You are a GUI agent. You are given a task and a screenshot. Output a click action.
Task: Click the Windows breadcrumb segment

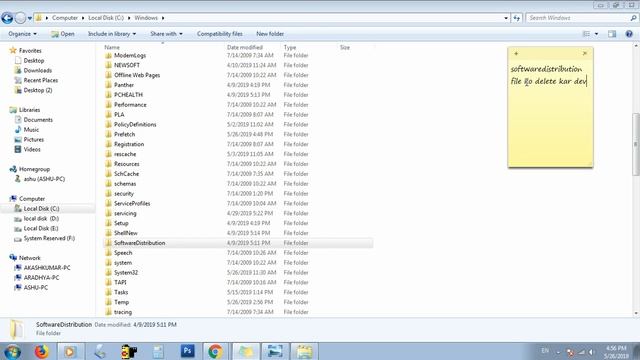(146, 18)
